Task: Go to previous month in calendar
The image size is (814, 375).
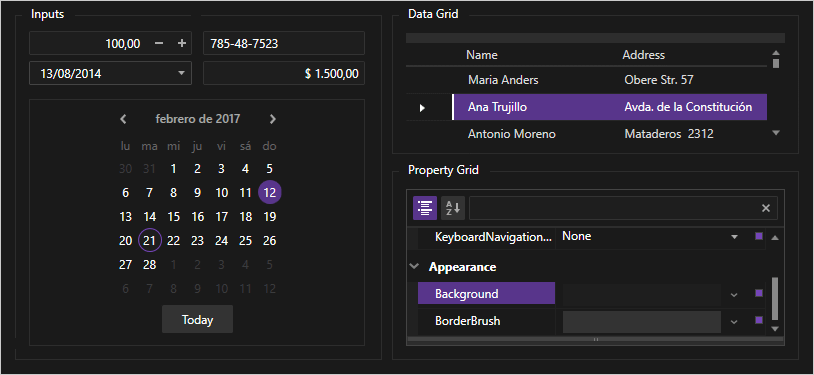Action: [123, 119]
